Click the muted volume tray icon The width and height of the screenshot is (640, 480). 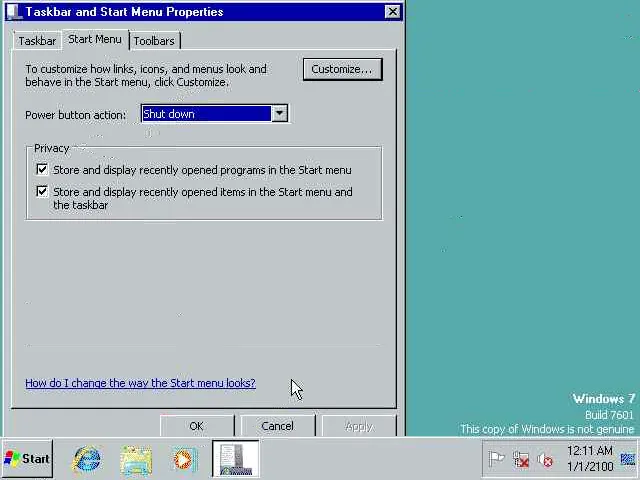click(x=545, y=460)
